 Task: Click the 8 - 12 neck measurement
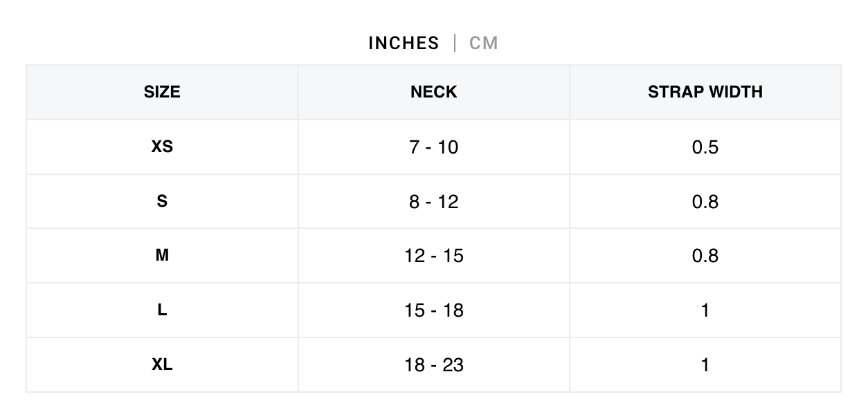pyautogui.click(x=434, y=201)
